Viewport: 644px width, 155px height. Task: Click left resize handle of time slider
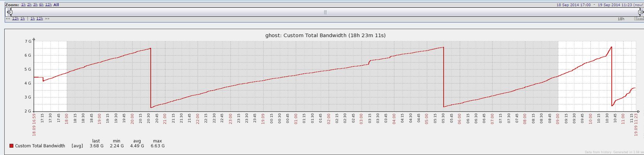(11, 12)
